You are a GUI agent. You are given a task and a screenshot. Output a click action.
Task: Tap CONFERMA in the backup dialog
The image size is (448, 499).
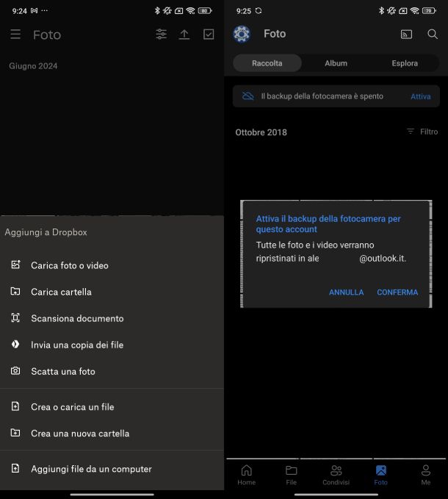(x=397, y=292)
